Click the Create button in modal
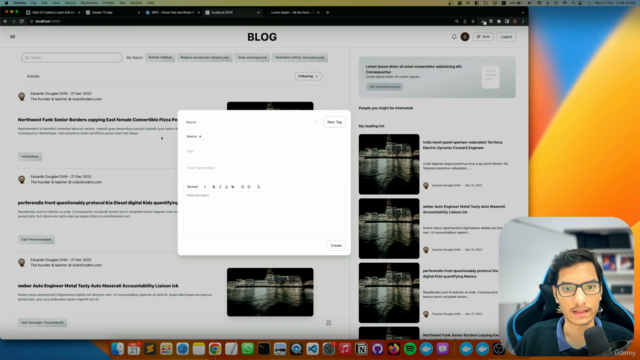Viewport: 640px width, 360px height. pos(336,246)
